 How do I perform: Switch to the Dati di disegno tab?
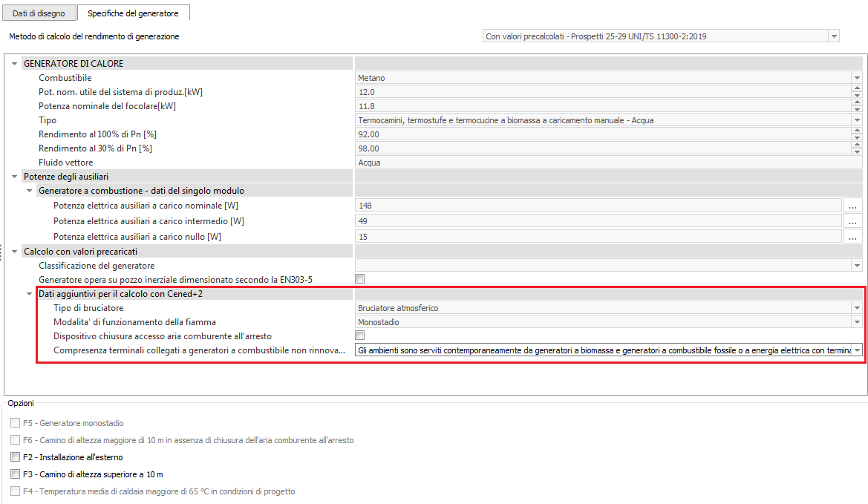[39, 13]
